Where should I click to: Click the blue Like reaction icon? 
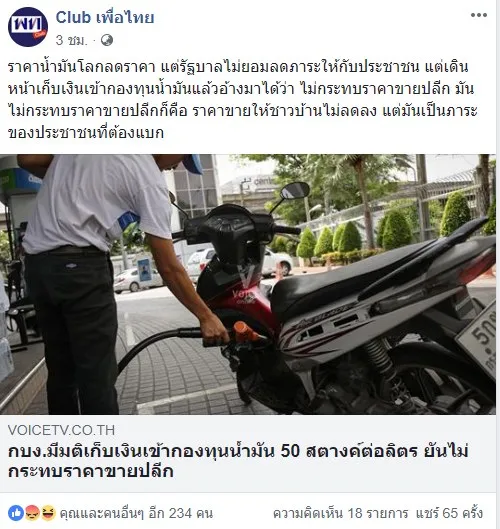click(x=16, y=513)
